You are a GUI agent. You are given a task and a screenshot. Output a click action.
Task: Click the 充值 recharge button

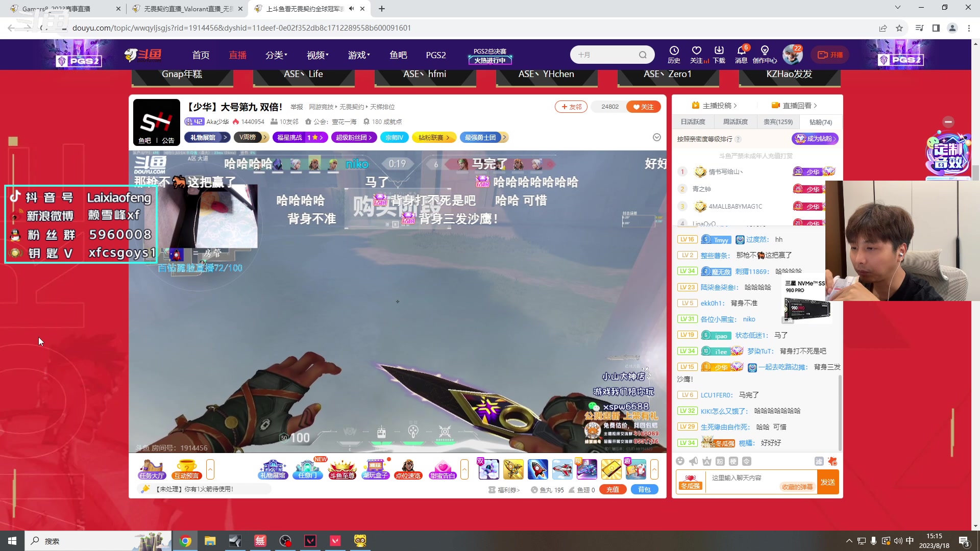pos(612,489)
